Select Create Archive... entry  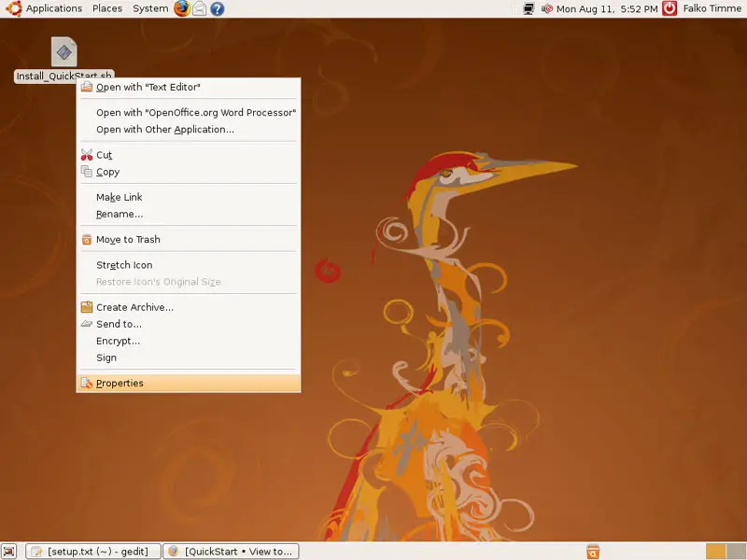point(189,307)
